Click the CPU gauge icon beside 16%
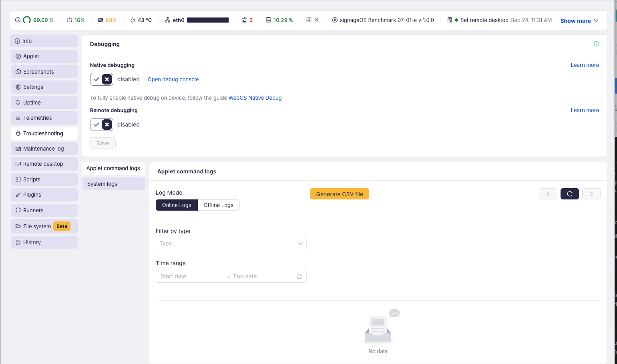Viewport: 617px width, 364px height. (69, 20)
